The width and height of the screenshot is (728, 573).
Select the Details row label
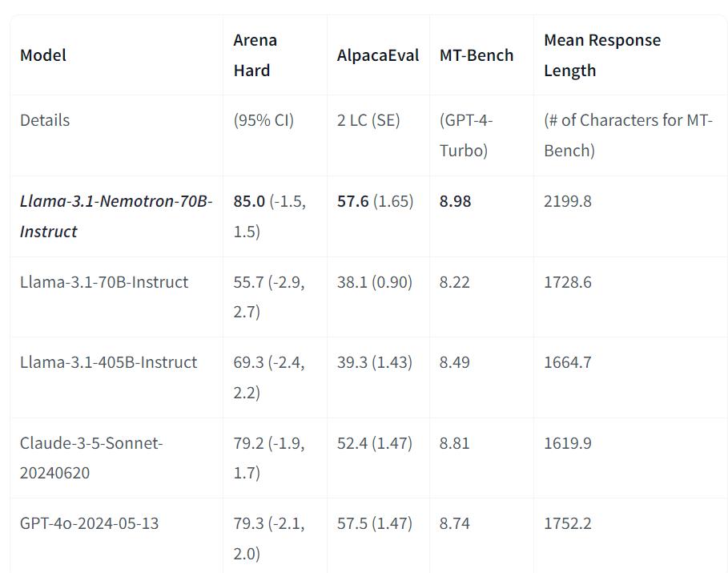pyautogui.click(x=45, y=120)
